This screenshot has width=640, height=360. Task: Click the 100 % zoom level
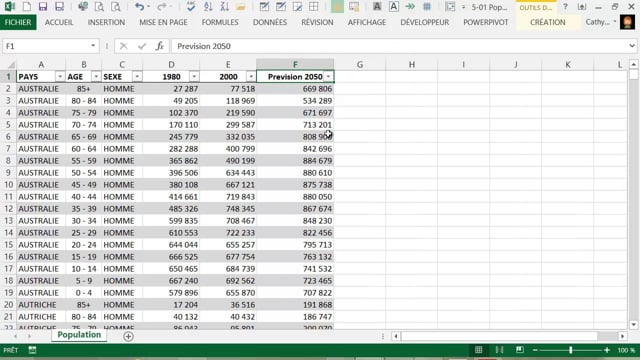point(626,350)
